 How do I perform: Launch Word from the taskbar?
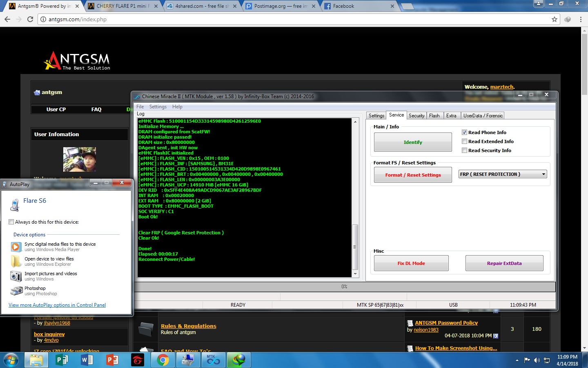[87, 360]
